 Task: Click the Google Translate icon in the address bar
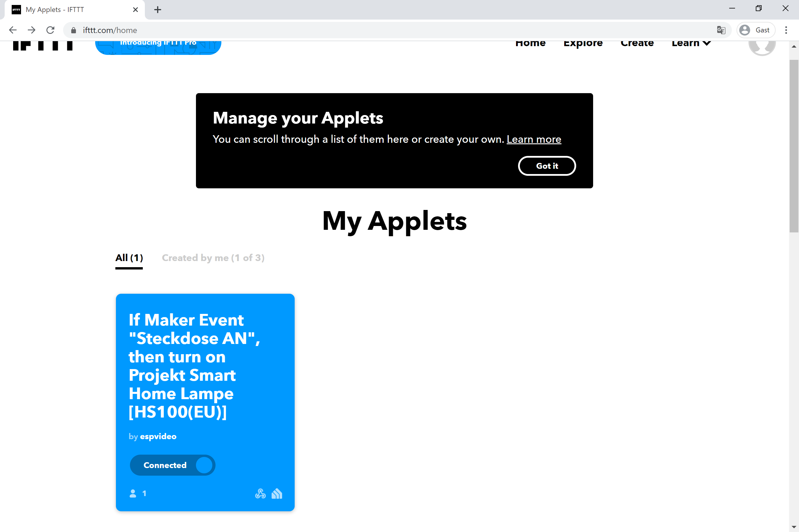click(x=721, y=30)
